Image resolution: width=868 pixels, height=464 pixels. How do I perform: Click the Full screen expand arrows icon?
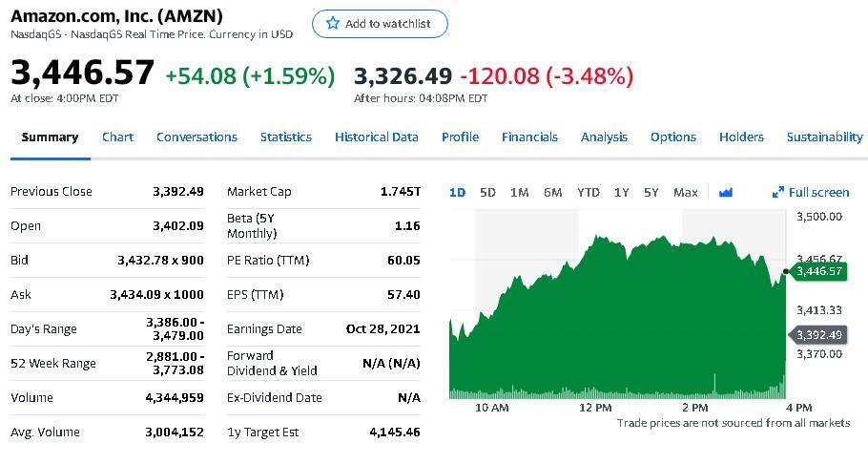click(x=777, y=192)
